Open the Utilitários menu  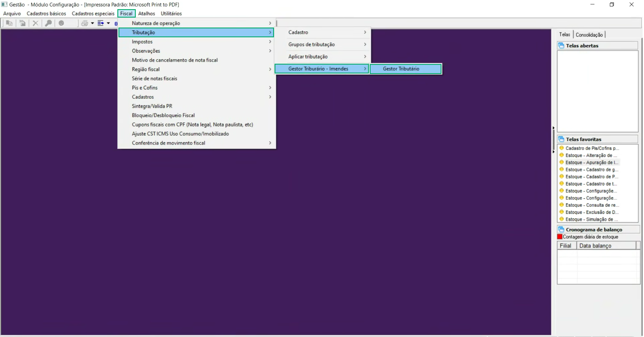point(171,13)
